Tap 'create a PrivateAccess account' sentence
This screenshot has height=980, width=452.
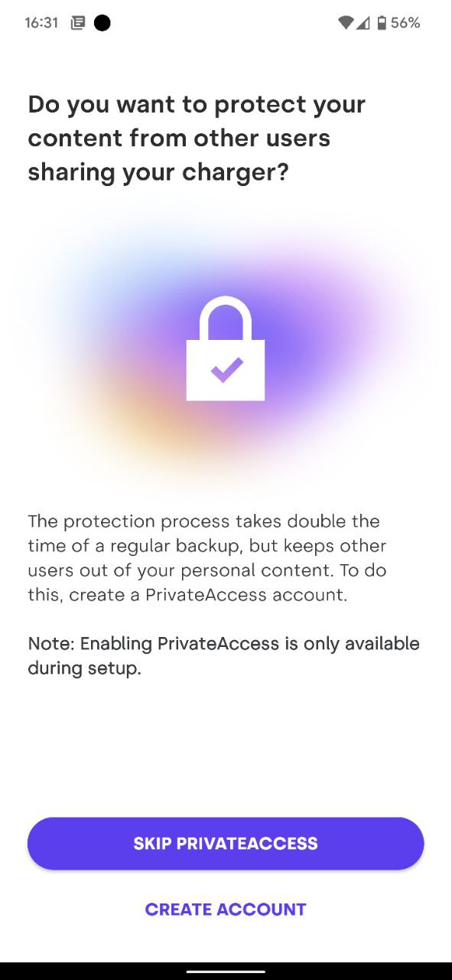[x=187, y=595]
